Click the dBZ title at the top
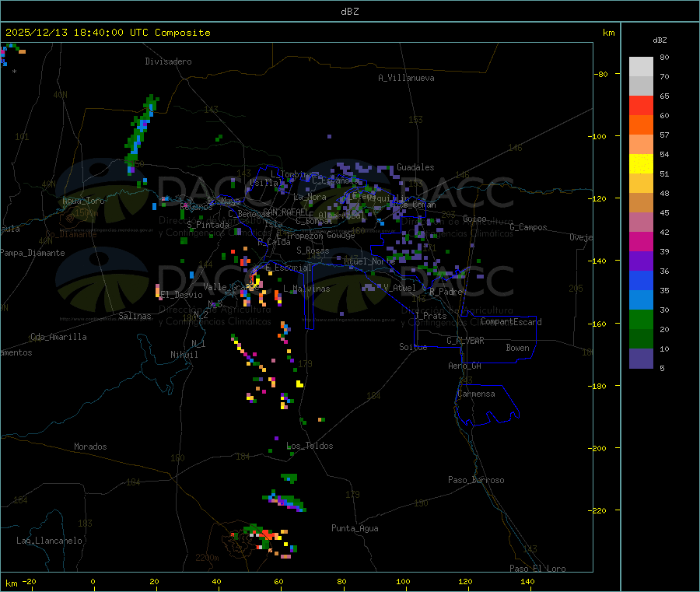 coord(349,11)
